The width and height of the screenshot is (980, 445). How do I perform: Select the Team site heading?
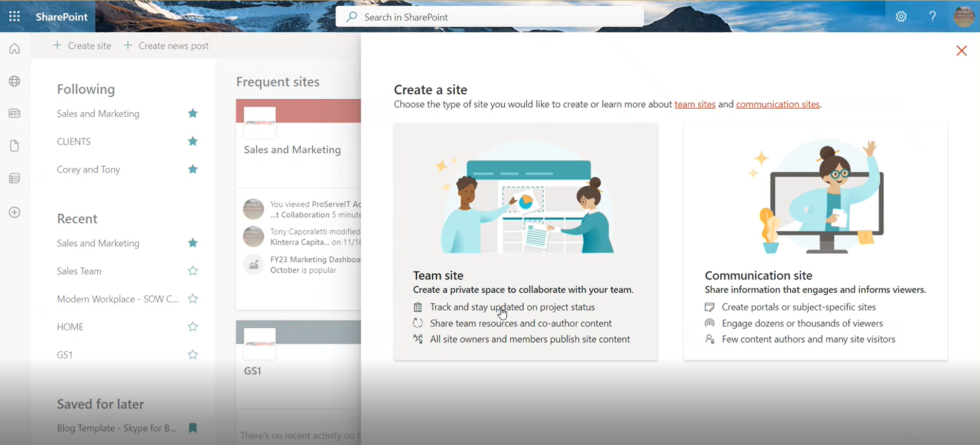438,275
